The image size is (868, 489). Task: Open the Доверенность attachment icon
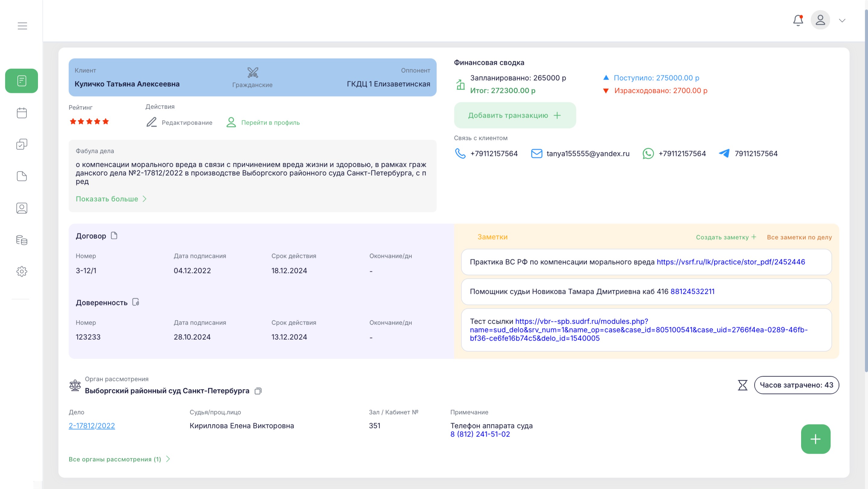(x=136, y=302)
